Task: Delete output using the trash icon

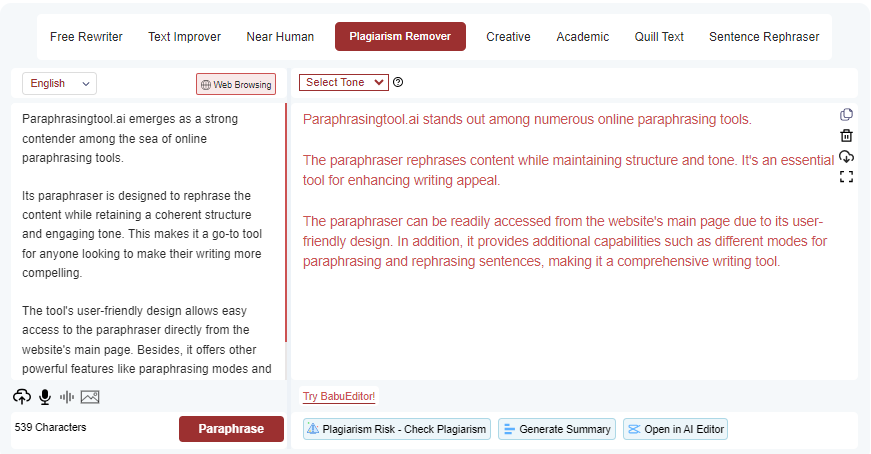Action: (x=846, y=135)
